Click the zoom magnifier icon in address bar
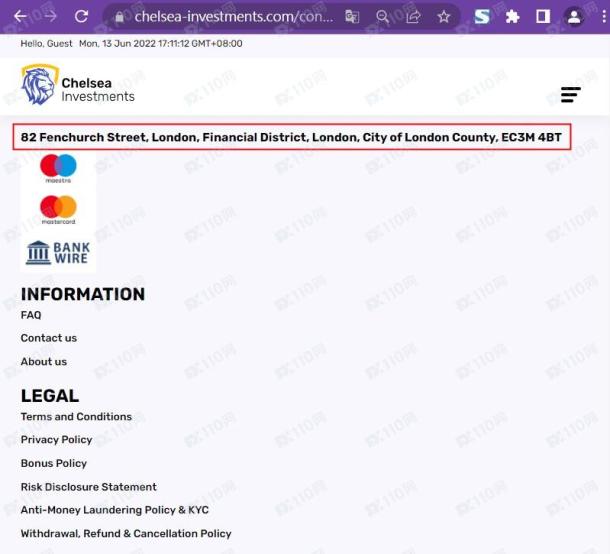 tap(382, 17)
